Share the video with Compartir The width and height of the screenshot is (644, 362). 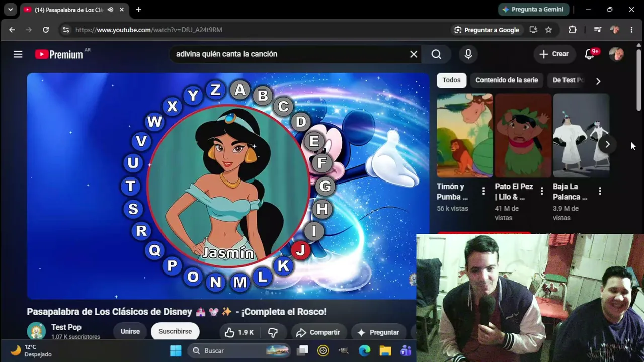pyautogui.click(x=318, y=332)
